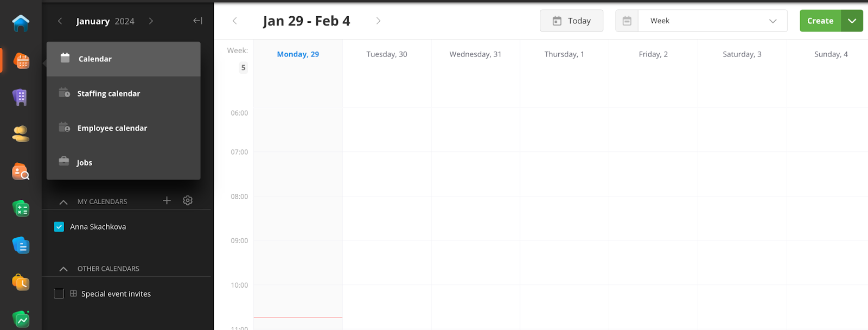Open the orange clock sidebar icon

(x=21, y=282)
